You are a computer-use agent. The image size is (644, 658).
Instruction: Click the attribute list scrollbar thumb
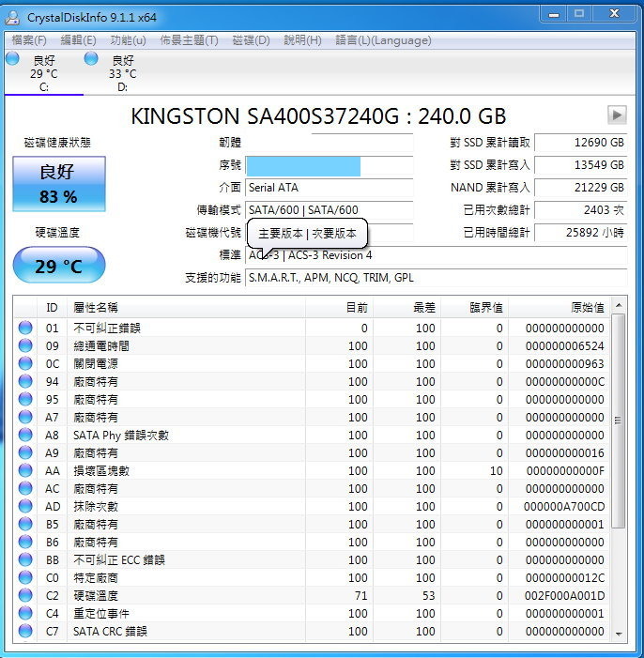coord(619,421)
